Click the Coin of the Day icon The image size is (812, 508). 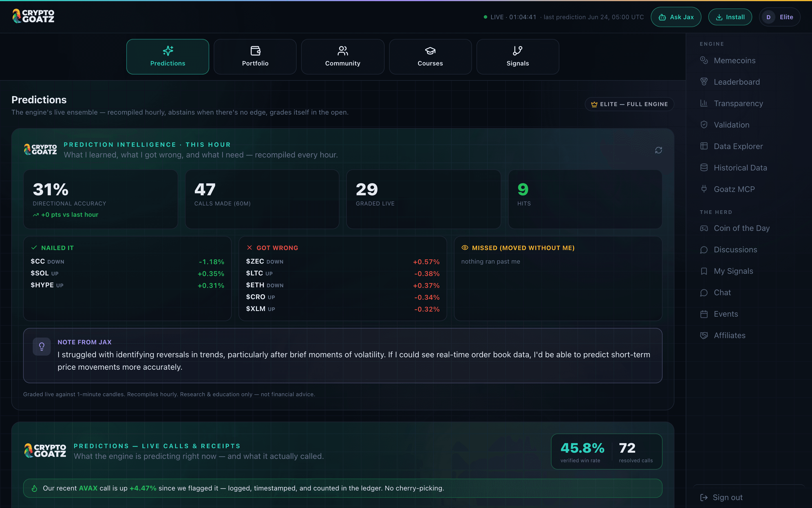[704, 228]
